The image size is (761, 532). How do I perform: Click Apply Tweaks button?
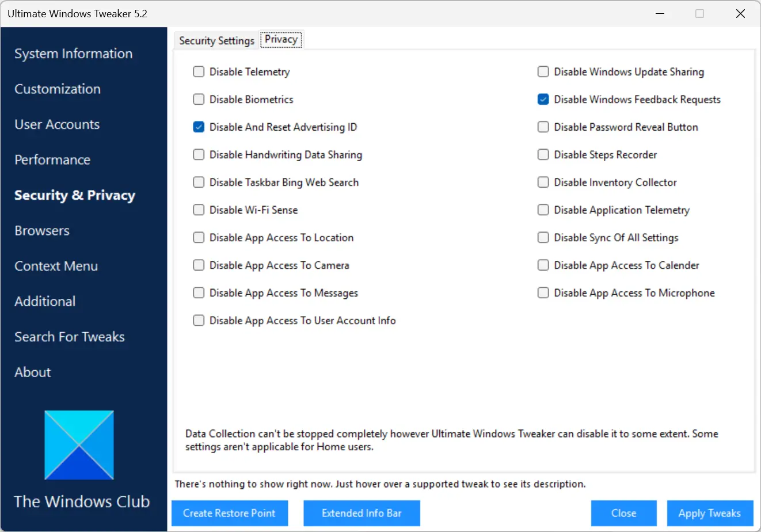[x=710, y=513]
